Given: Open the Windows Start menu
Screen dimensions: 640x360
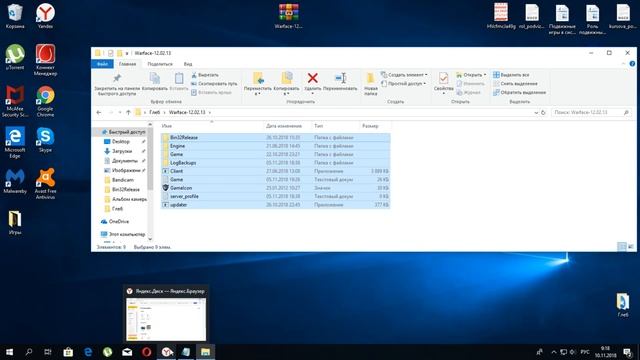Looking at the screenshot, I should [9, 352].
